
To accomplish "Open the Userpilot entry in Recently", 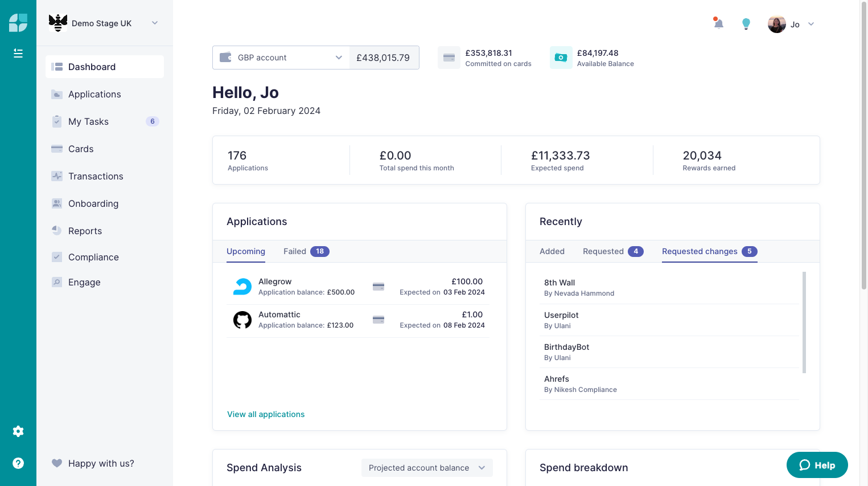I will (x=669, y=320).
